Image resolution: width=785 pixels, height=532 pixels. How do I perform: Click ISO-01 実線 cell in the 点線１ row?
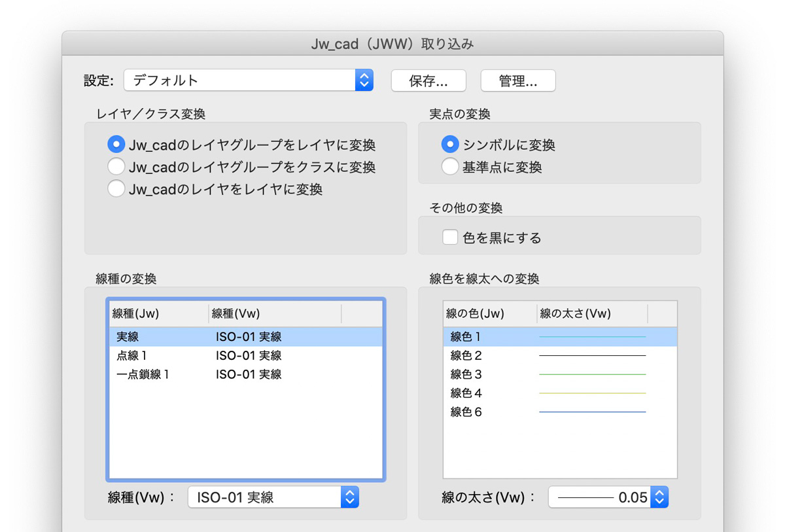tap(249, 355)
